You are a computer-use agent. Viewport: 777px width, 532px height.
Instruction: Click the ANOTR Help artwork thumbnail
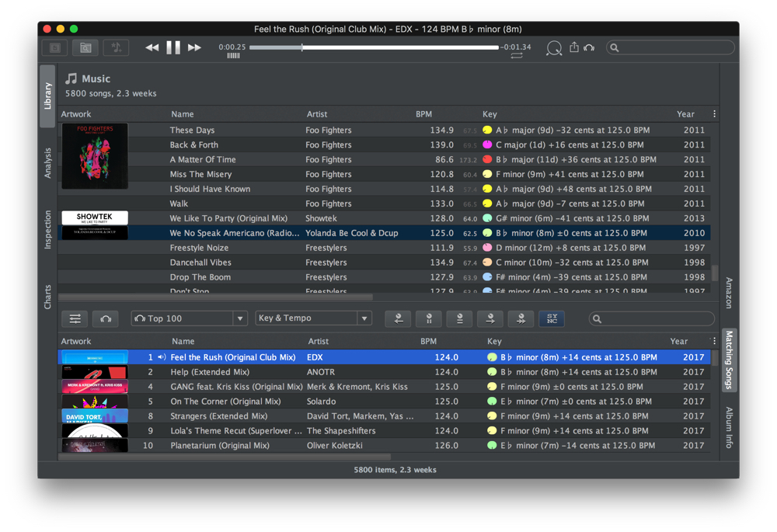(x=95, y=372)
